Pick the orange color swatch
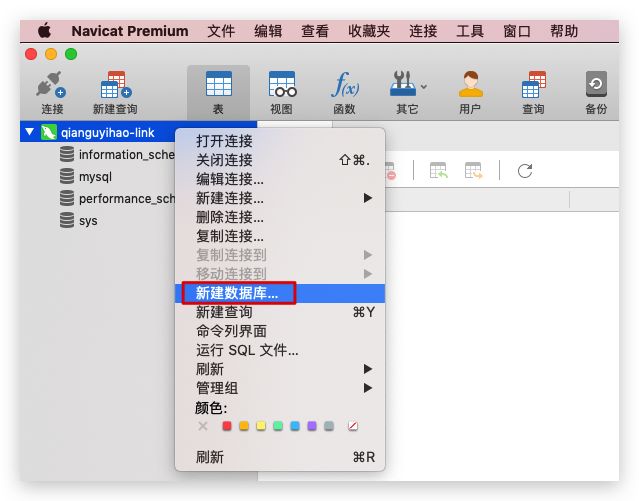 [x=244, y=426]
